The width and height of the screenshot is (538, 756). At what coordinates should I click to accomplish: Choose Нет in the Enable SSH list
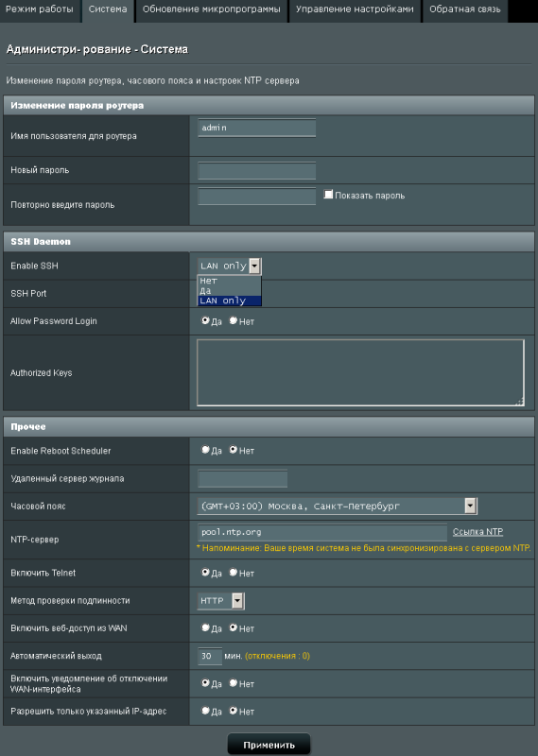point(229,281)
